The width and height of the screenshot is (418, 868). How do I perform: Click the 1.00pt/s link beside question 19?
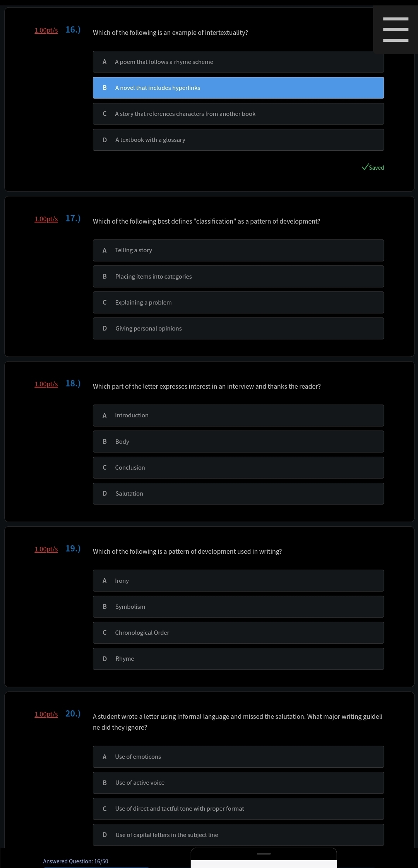46,549
